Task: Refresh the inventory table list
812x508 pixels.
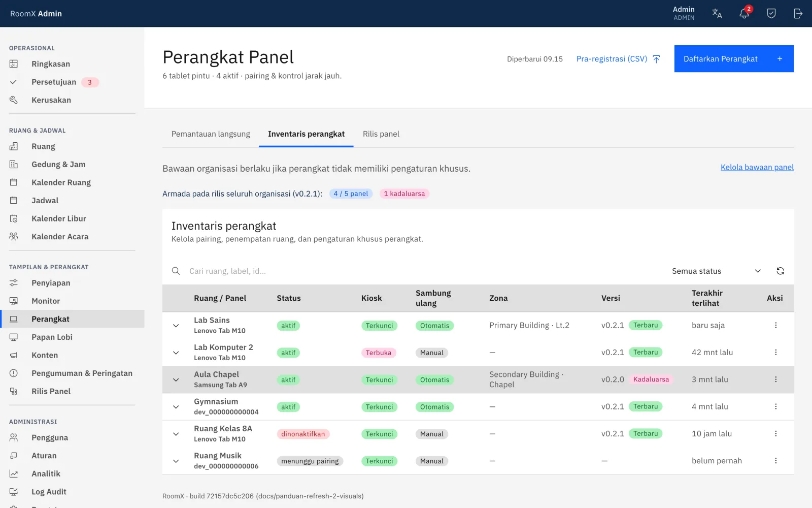Action: coord(781,271)
